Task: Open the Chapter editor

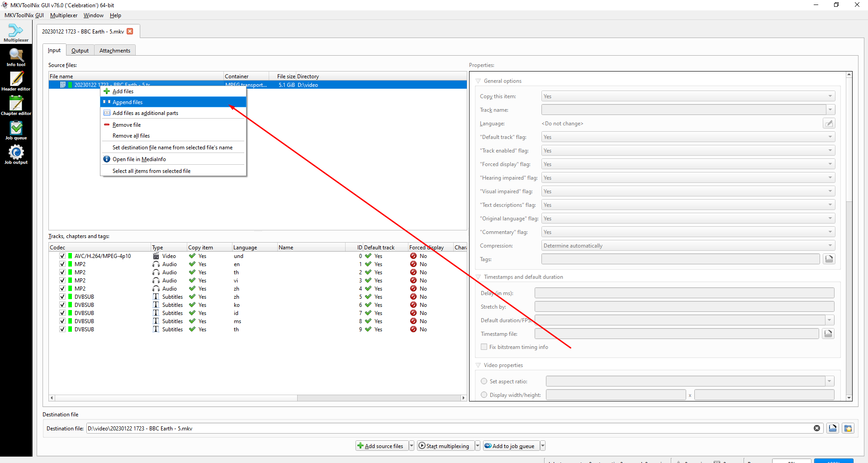Action: [x=16, y=107]
